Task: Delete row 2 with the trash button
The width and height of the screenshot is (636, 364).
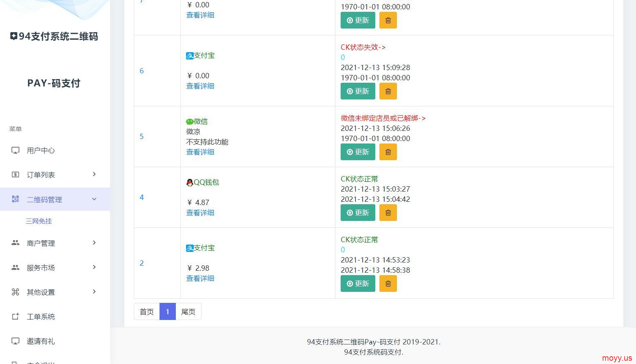Action: click(388, 284)
